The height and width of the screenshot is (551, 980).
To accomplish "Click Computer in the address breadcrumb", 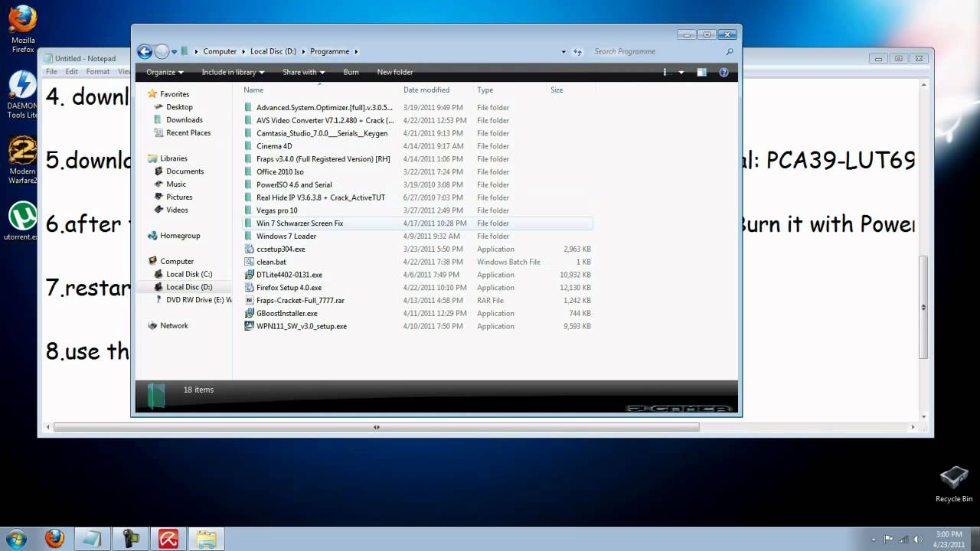I will [220, 51].
